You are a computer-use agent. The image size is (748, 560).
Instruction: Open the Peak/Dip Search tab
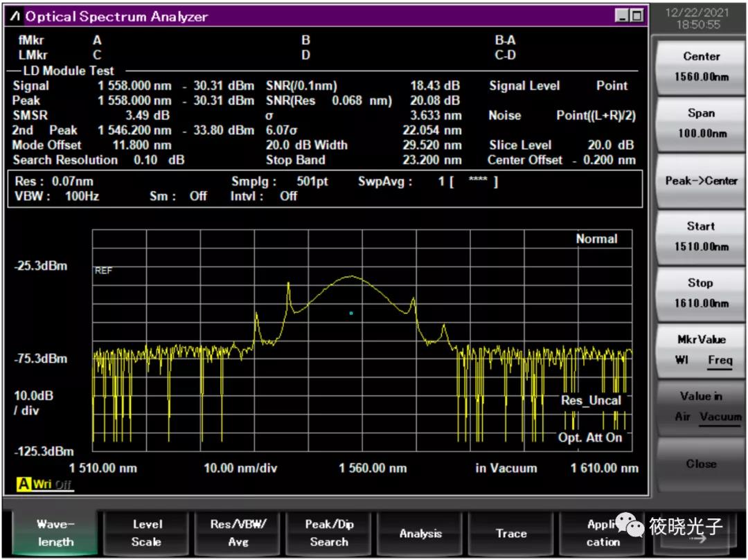pos(329,533)
